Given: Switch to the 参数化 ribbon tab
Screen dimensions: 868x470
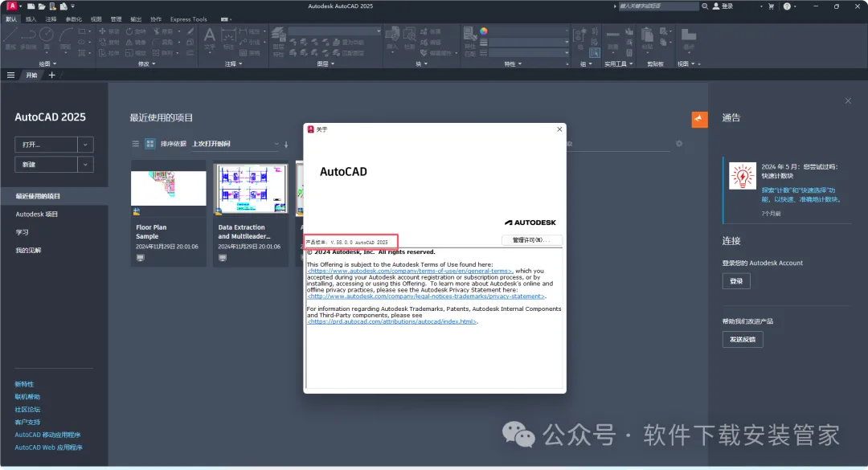Looking at the screenshot, I should point(74,19).
